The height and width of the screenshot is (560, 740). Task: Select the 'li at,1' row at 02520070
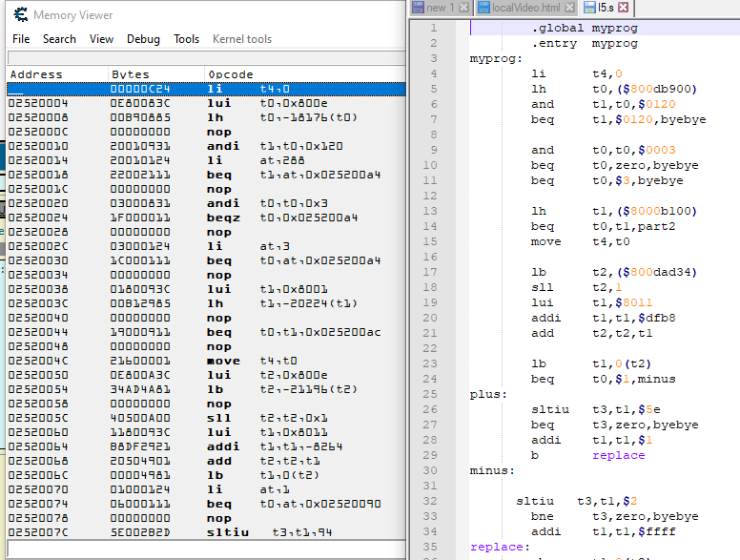tap(206, 489)
